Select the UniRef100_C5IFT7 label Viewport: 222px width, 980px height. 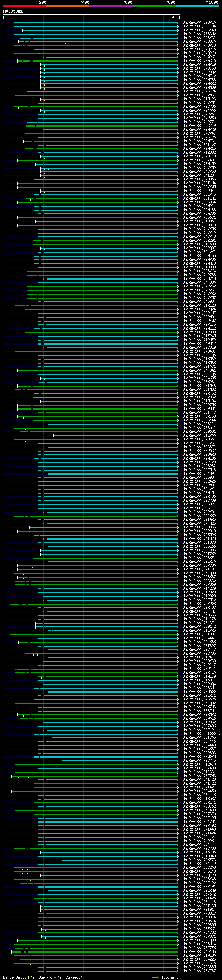point(199,412)
